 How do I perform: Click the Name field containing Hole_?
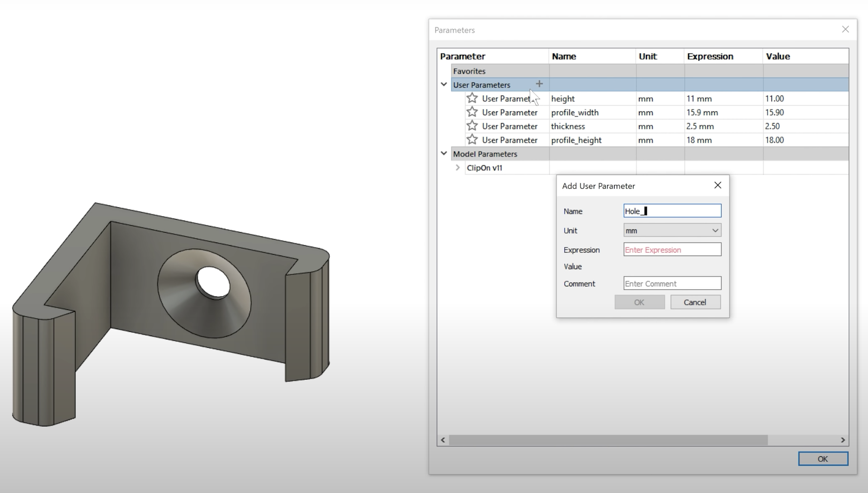pyautogui.click(x=672, y=210)
